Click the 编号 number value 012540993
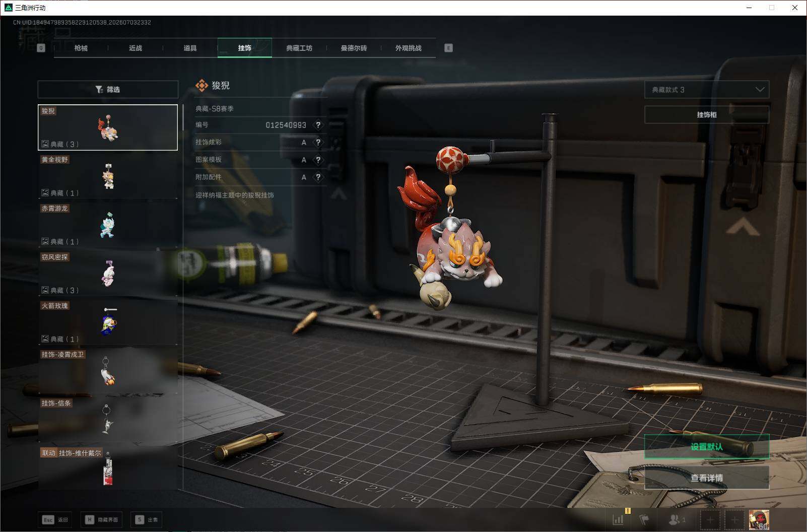This screenshot has height=532, width=807. point(286,125)
